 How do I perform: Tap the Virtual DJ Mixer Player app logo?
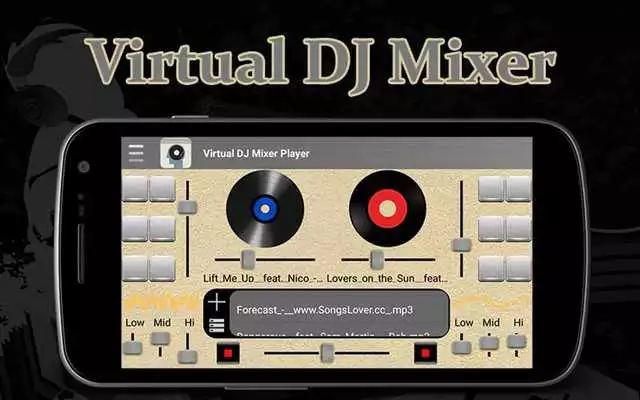click(176, 153)
